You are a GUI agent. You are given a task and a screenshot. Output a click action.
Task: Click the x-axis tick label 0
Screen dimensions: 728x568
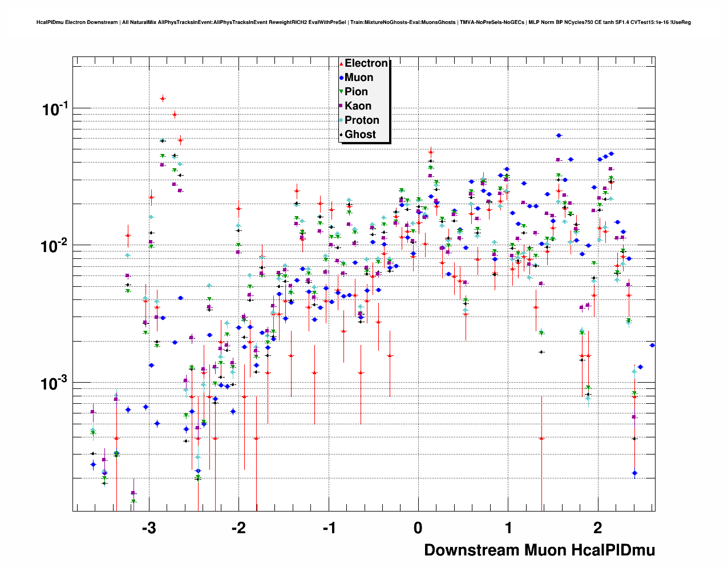418,528
